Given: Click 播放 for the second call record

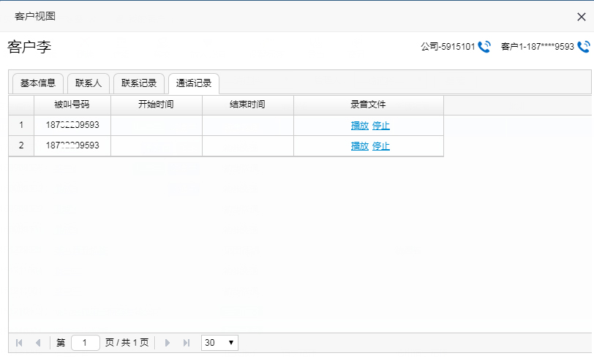Looking at the screenshot, I should pos(359,146).
